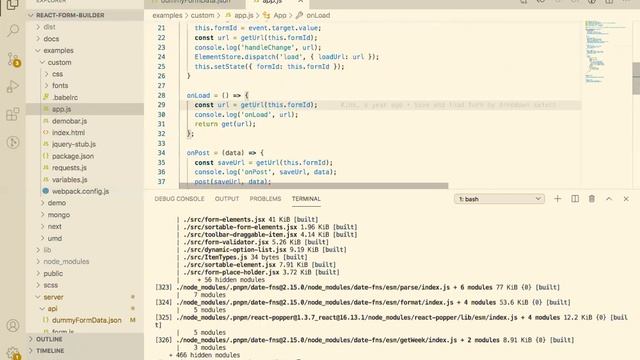The height and width of the screenshot is (360, 640).
Task: Open the Manage gear icon
Action: pyautogui.click(x=13, y=353)
